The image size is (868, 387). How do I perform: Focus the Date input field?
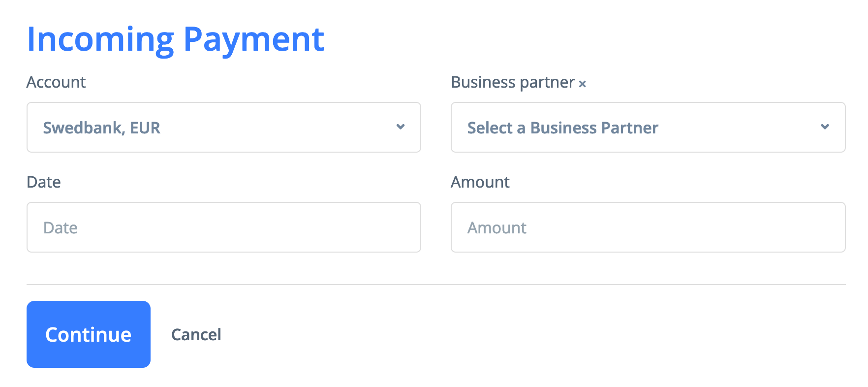[223, 227]
